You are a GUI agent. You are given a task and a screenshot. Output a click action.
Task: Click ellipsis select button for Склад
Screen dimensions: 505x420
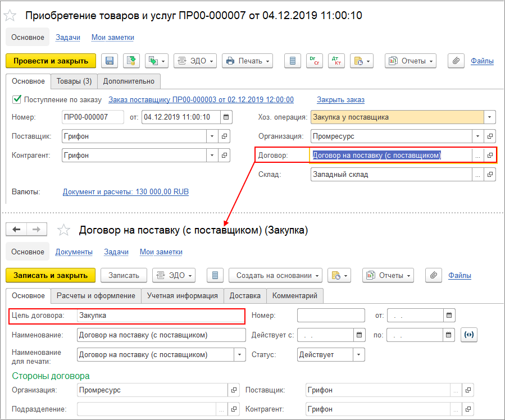[477, 175]
